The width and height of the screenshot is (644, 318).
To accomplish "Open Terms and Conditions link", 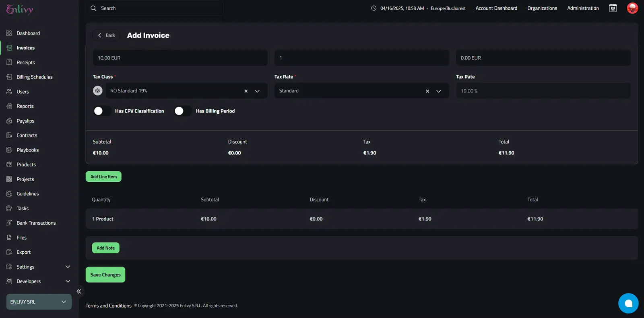I will point(109,306).
